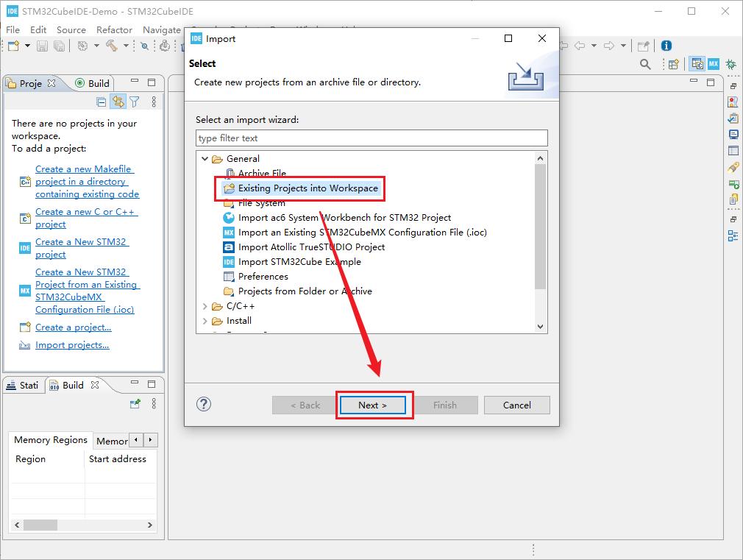Click the filter funnel icon in Project Explorer

(135, 102)
